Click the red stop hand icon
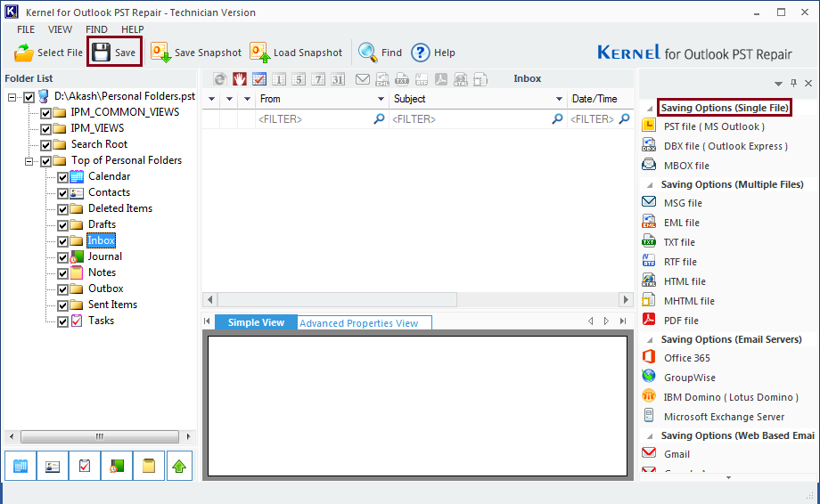820x504 pixels. click(240, 79)
